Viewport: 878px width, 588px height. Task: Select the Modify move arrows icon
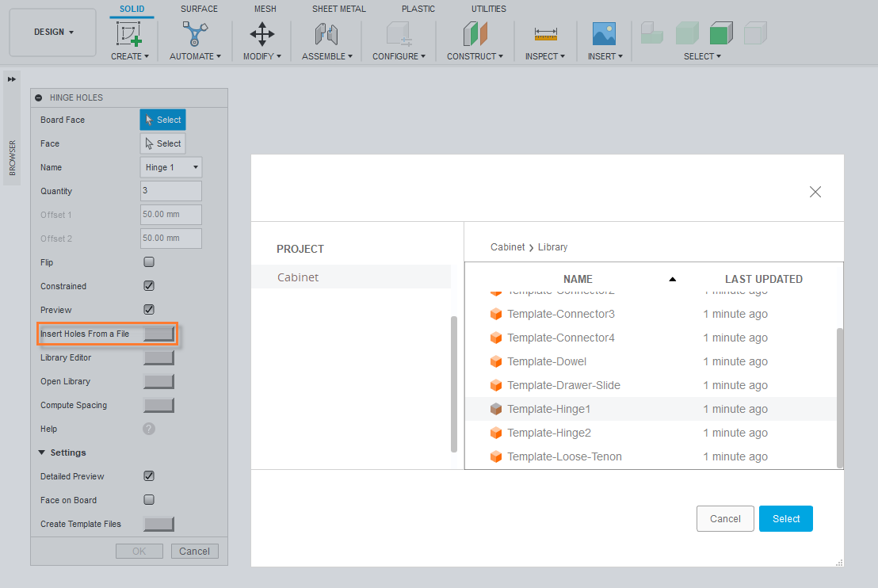[x=262, y=34]
